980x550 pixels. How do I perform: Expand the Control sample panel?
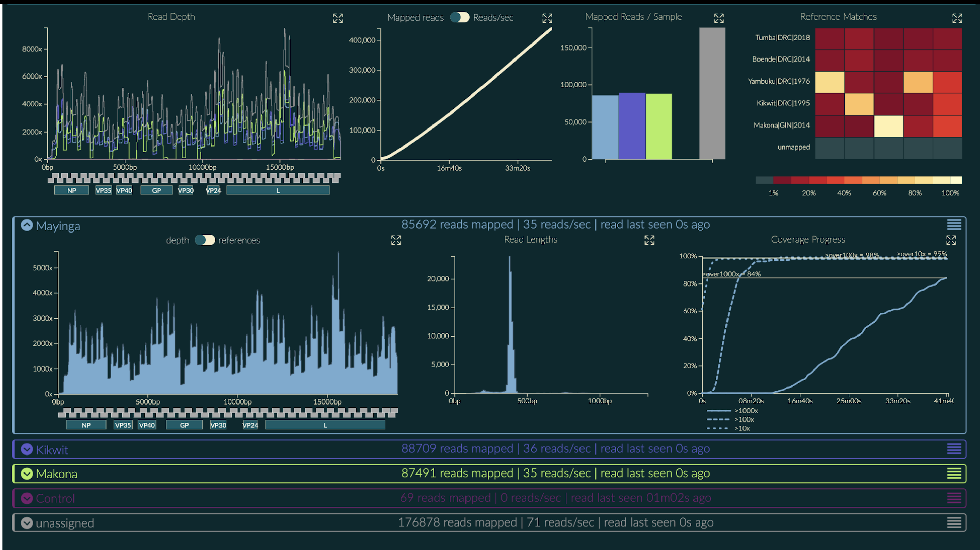(27, 498)
